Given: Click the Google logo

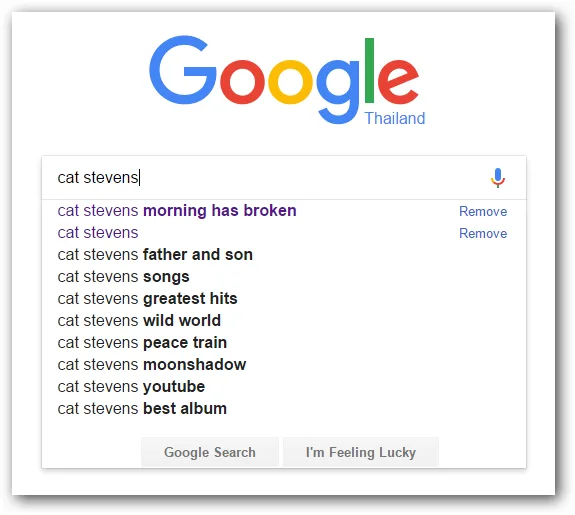Looking at the screenshot, I should 284,80.
